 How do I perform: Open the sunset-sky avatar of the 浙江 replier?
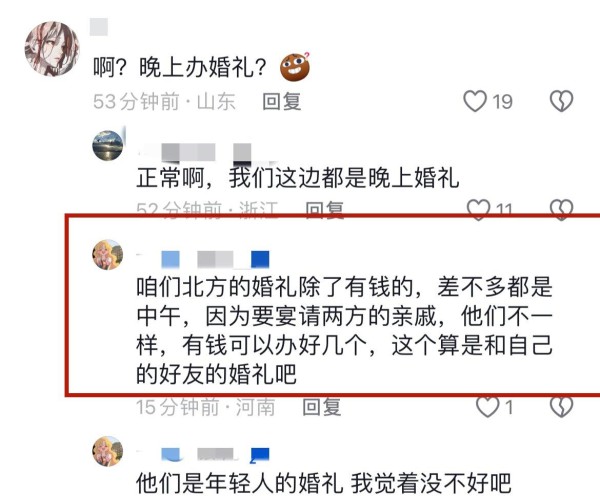point(108,145)
